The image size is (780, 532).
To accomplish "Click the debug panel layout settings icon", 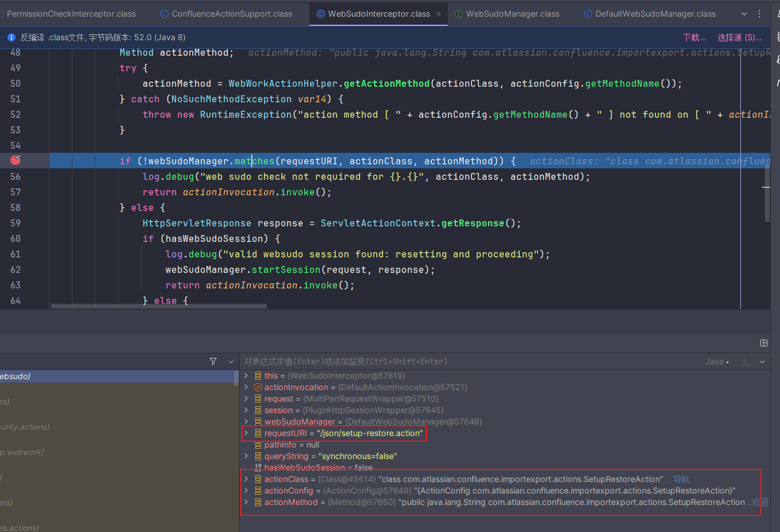I will click(x=764, y=343).
